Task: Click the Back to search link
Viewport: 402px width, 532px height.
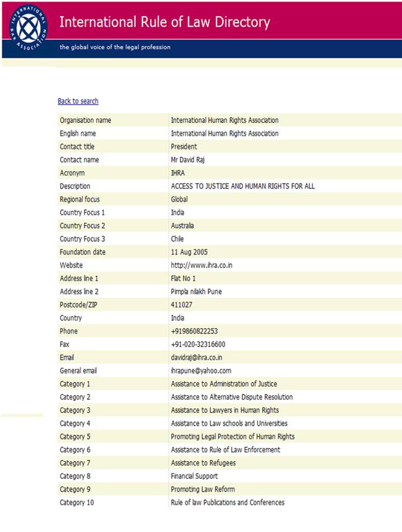Action: coord(78,101)
